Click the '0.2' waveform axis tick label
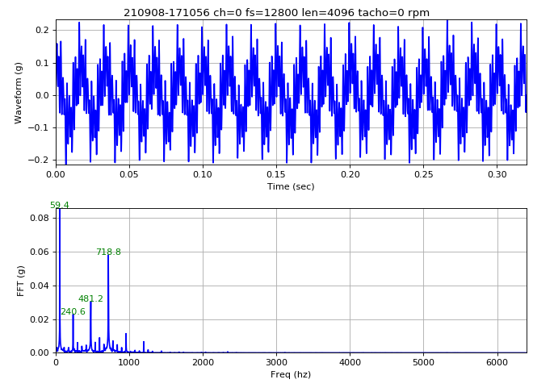This screenshot has width=554, height=392. coord(41,31)
